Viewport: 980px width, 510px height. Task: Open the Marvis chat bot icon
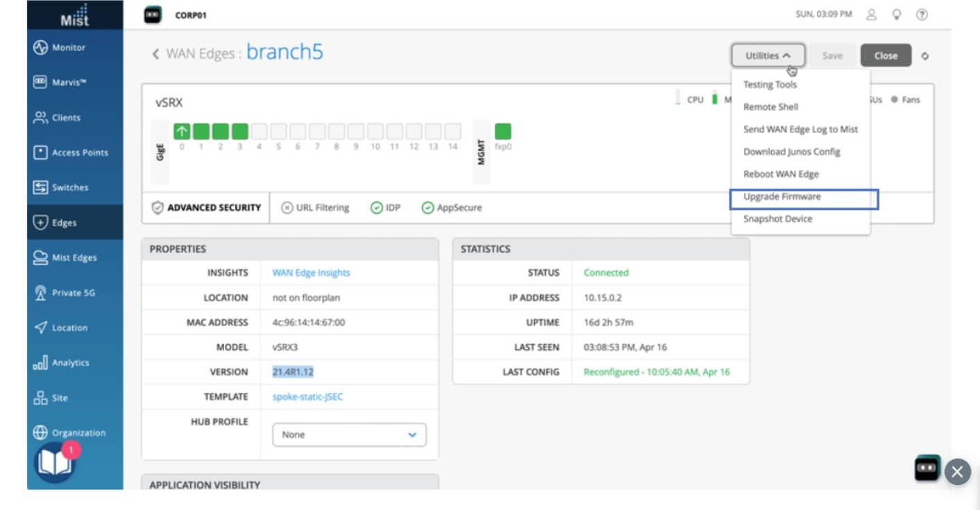pos(927,468)
